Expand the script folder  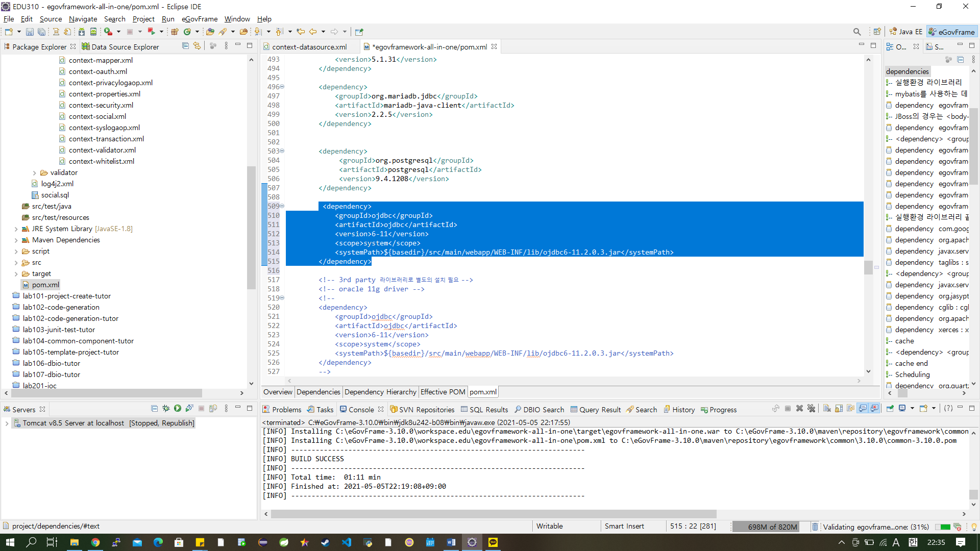point(16,252)
